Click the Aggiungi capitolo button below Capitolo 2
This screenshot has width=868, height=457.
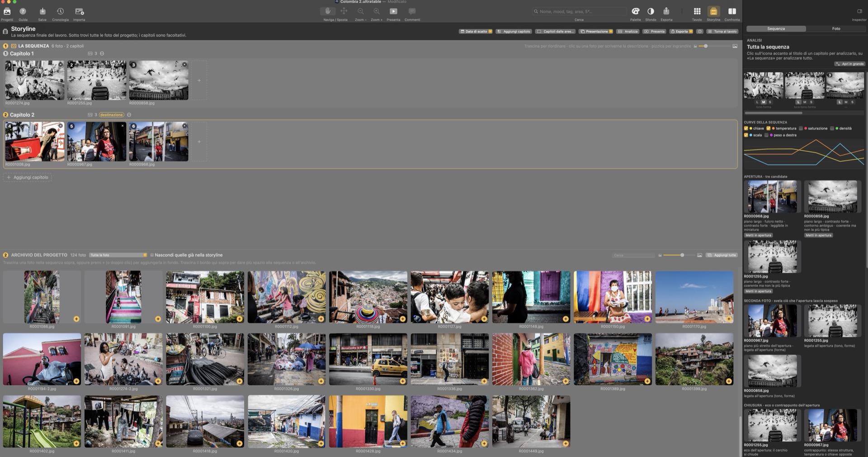click(28, 177)
